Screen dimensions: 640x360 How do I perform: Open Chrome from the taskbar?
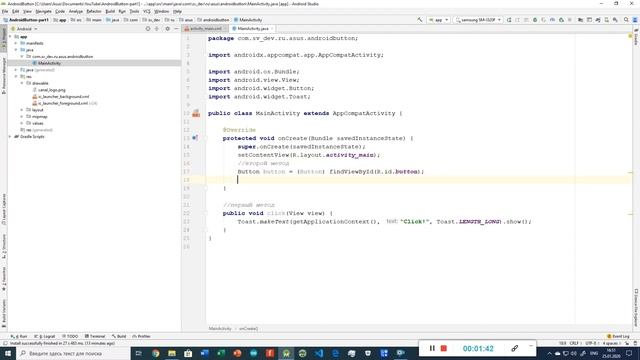pyautogui.click(x=156, y=353)
